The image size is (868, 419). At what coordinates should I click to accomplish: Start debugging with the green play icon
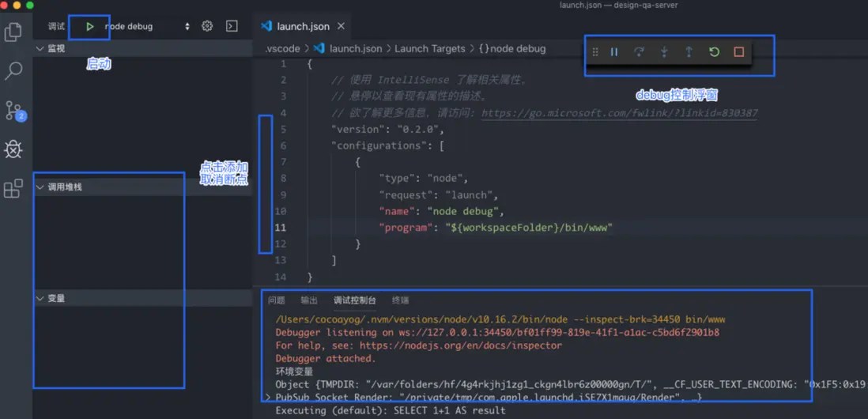pos(89,27)
